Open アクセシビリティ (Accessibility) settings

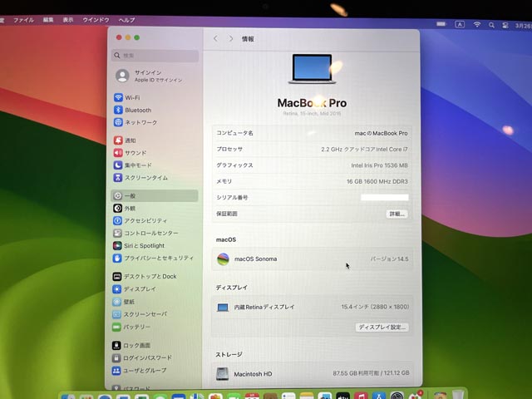145,221
